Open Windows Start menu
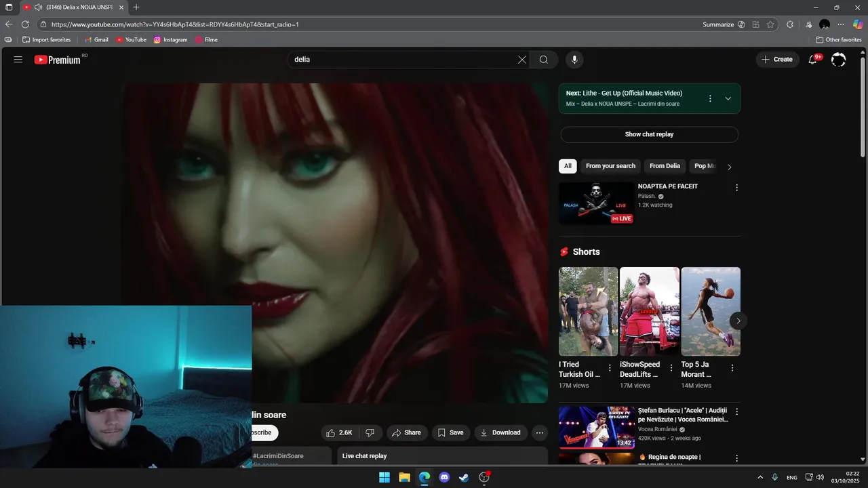868x488 pixels. pyautogui.click(x=384, y=477)
